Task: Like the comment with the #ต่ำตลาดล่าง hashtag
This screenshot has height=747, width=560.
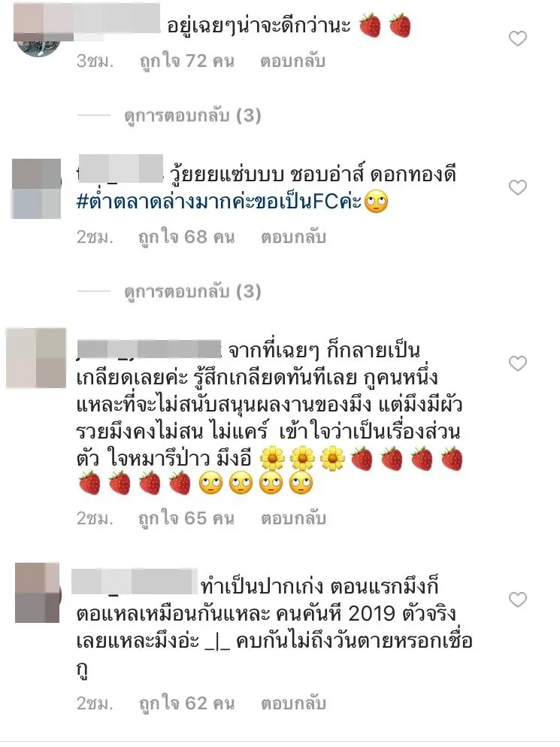Action: coord(518,187)
